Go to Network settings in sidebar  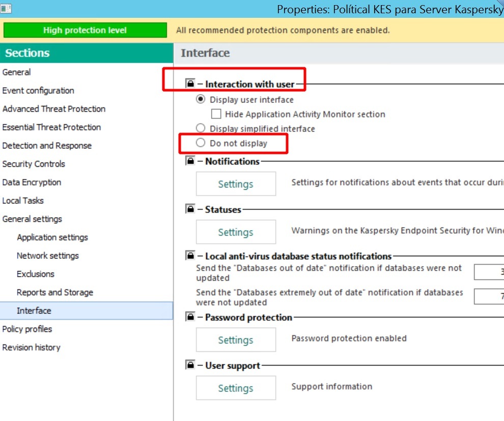coord(48,255)
